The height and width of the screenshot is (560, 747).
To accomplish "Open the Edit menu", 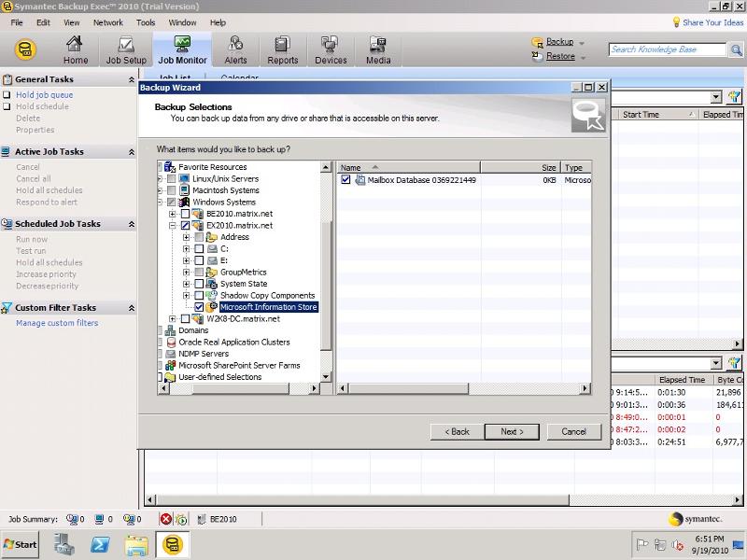I will tap(43, 22).
